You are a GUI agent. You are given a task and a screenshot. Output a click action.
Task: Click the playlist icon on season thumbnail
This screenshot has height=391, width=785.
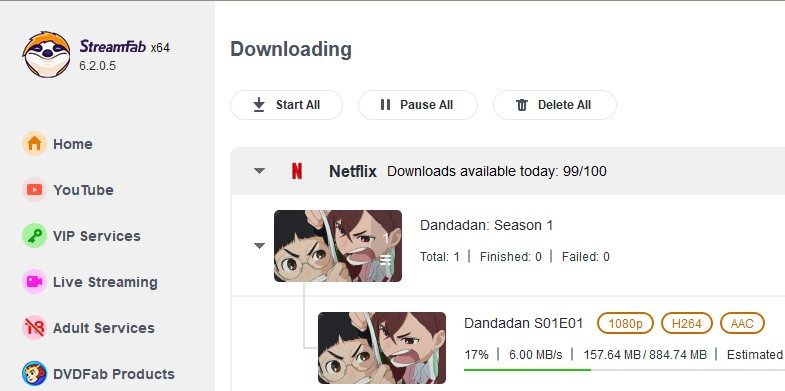tap(385, 260)
